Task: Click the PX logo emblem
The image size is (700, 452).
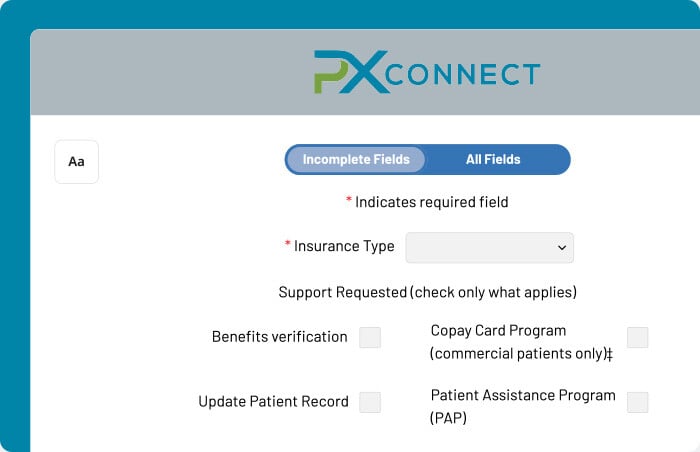Action: (x=351, y=72)
